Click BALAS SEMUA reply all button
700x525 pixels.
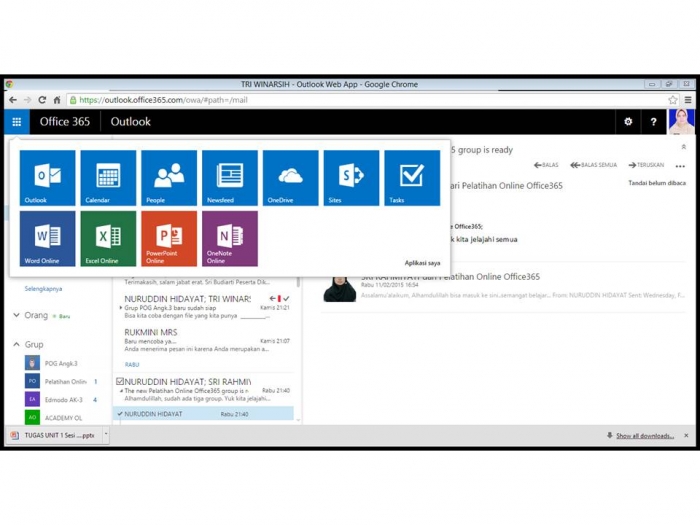[x=593, y=165]
